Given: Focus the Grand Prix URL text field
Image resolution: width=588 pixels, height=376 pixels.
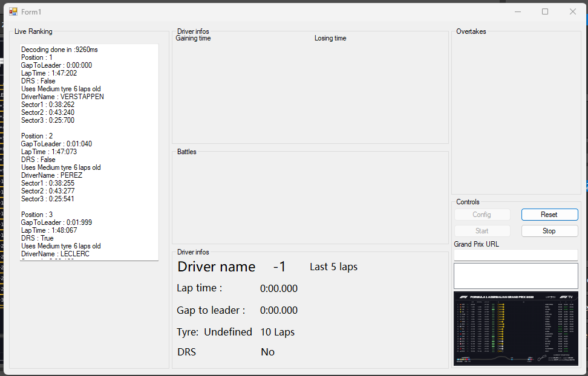Looking at the screenshot, I should pos(515,255).
